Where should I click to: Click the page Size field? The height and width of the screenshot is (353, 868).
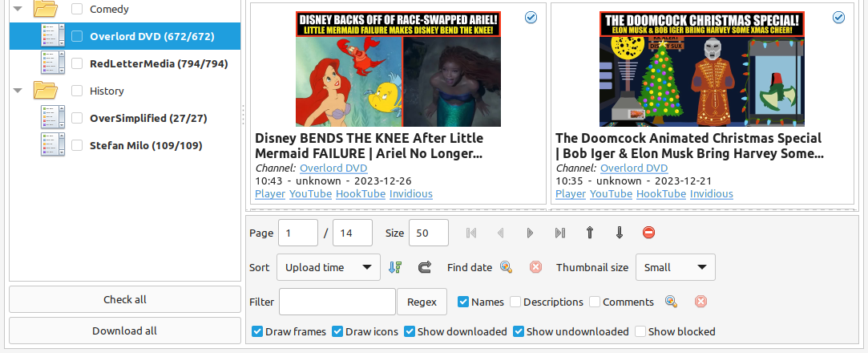[429, 233]
